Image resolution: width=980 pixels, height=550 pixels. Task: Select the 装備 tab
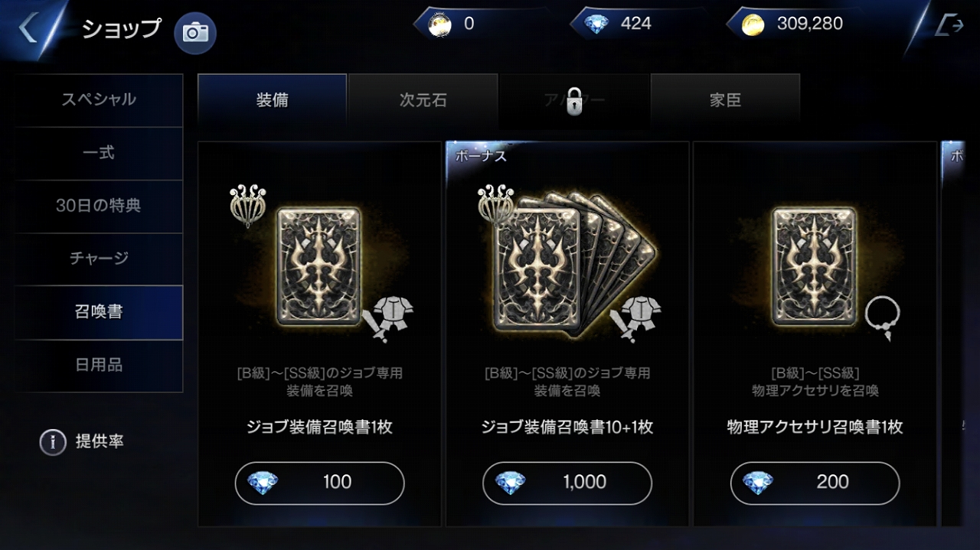point(272,100)
